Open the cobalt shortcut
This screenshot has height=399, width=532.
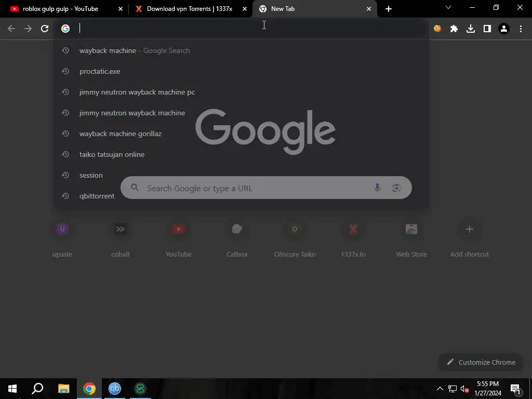[x=121, y=238]
